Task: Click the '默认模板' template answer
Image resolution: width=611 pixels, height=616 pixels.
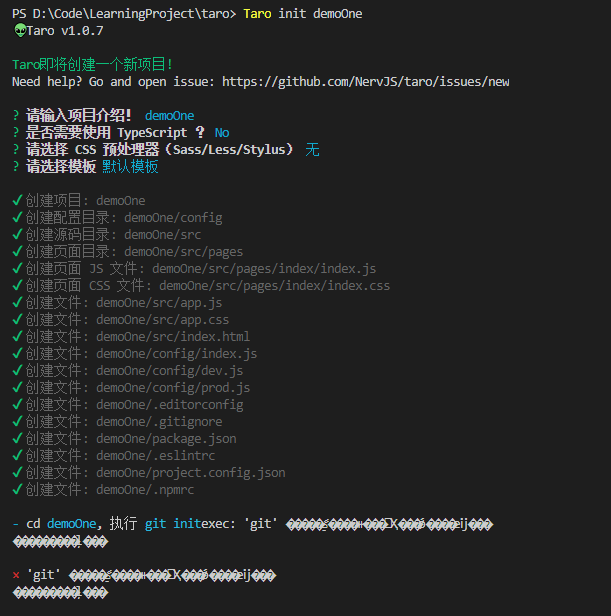Action: coord(130,167)
